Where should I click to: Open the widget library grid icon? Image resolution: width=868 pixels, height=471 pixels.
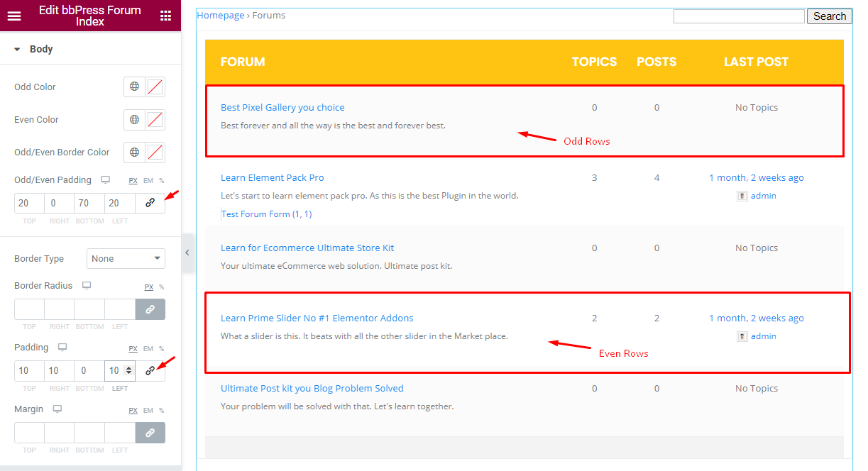click(166, 16)
